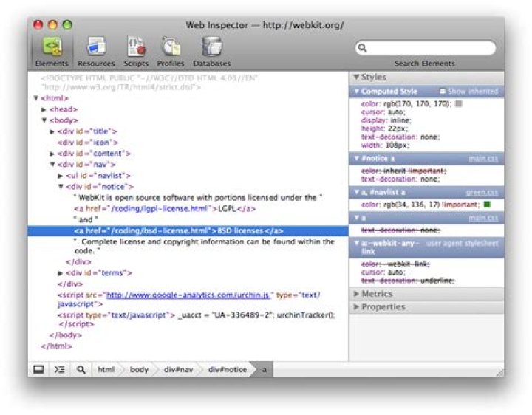The image size is (532, 415).
Task: Zoom the window with green button
Action: pyautogui.click(x=67, y=25)
